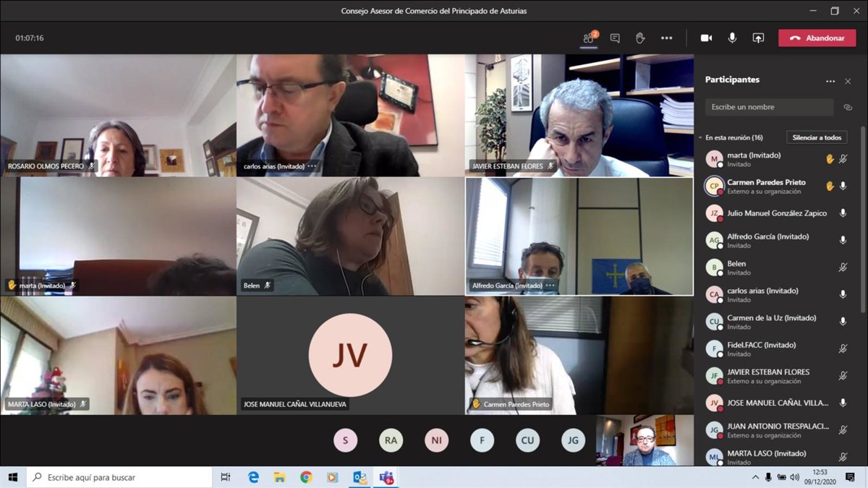Open more options on carlos arias video tile
This screenshot has height=488, width=868.
pos(312,166)
